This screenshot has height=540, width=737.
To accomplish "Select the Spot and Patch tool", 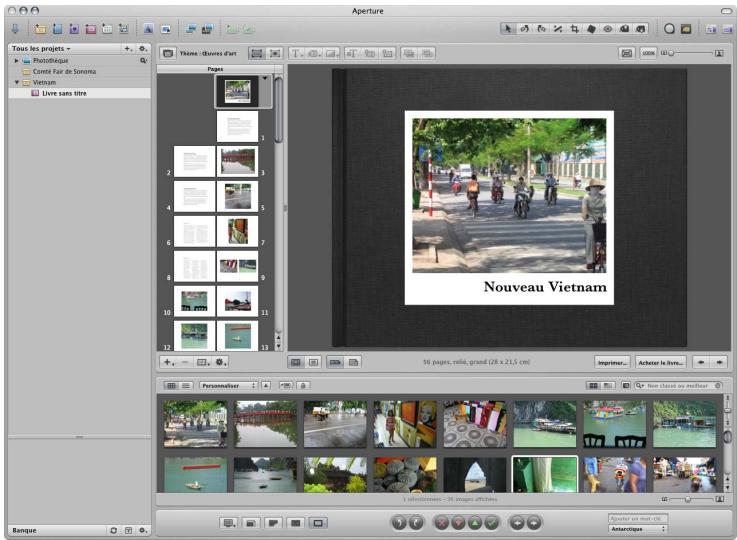I will (x=591, y=29).
